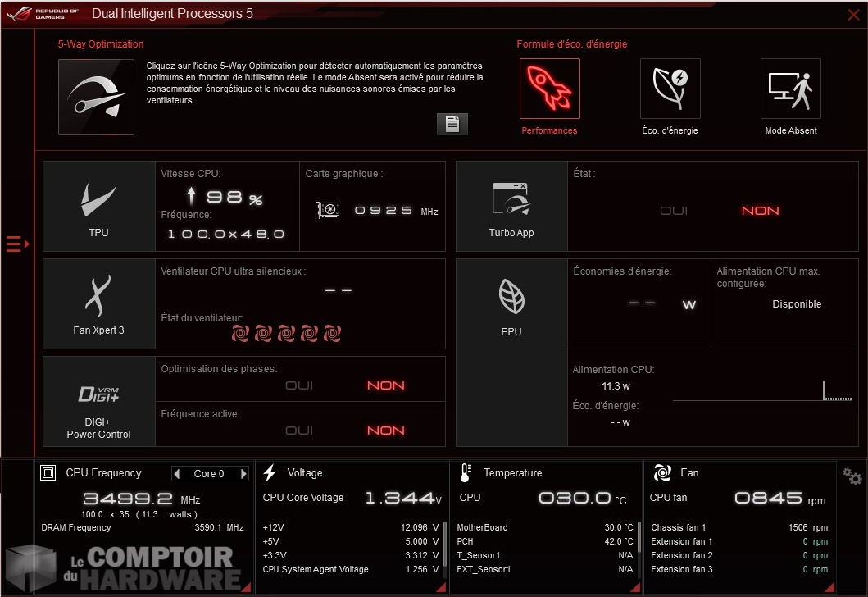
Task: Click the first fan status icon
Action: pyautogui.click(x=240, y=334)
